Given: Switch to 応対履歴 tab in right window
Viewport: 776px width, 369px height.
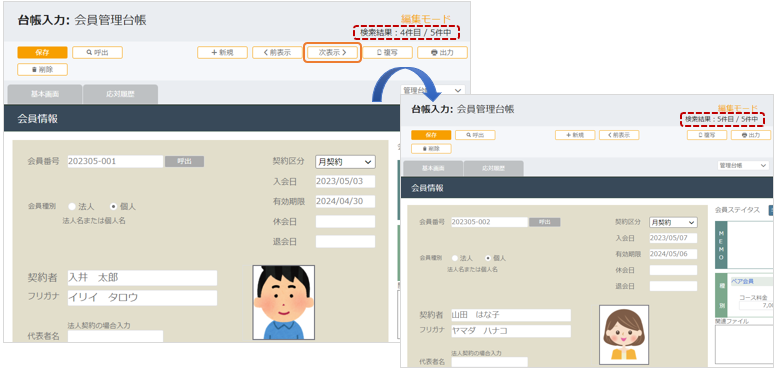Looking at the screenshot, I should pos(493,168).
